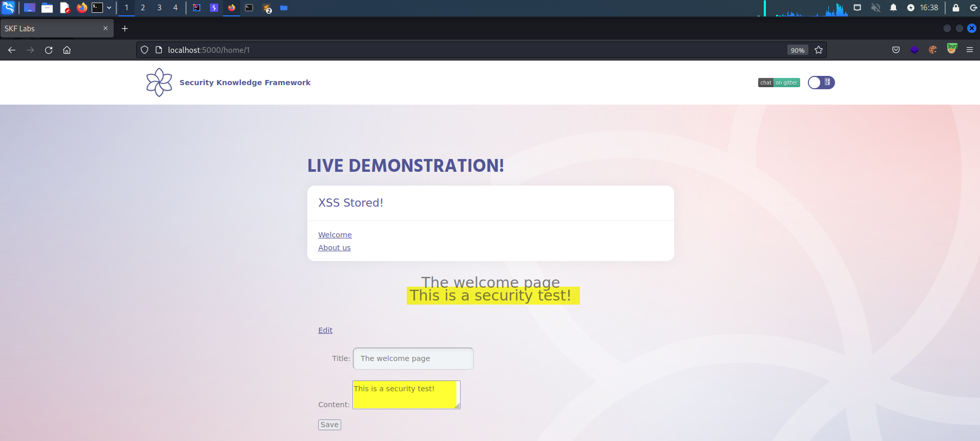The image size is (980, 441).
Task: Switch to workspace 2
Action: 143,8
